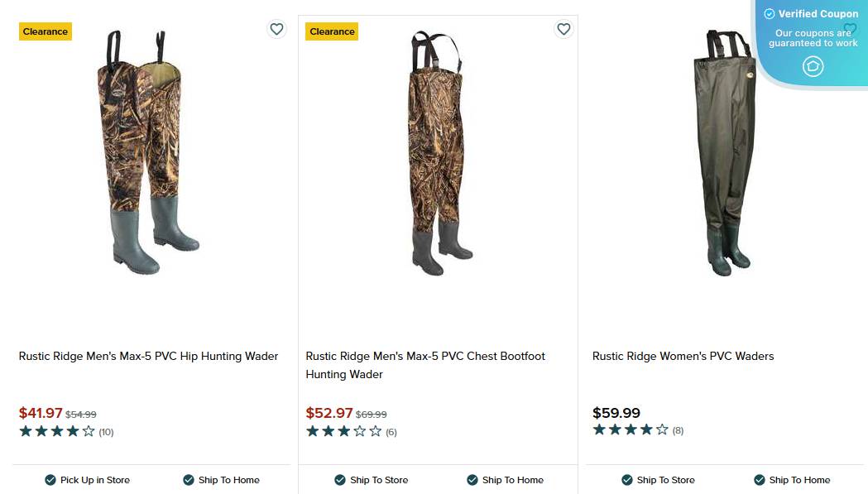Image resolution: width=868 pixels, height=494 pixels.
Task: Click the checkmark beside Ship To Store
Action: 340,480
